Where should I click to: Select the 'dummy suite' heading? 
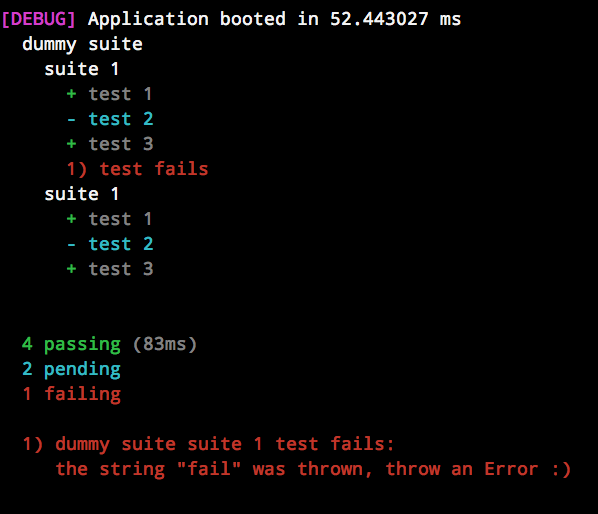82,45
